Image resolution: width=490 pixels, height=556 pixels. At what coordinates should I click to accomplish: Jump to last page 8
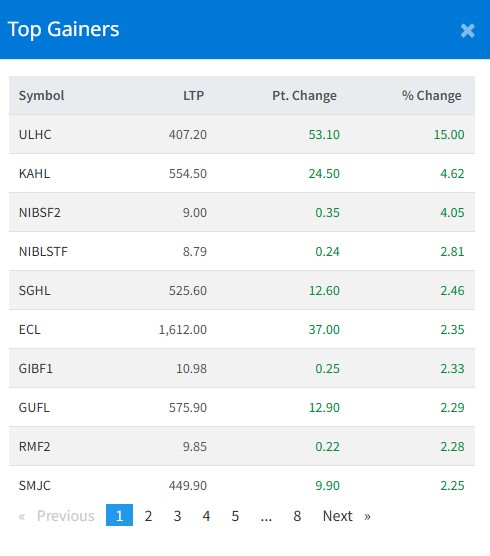pos(297,516)
